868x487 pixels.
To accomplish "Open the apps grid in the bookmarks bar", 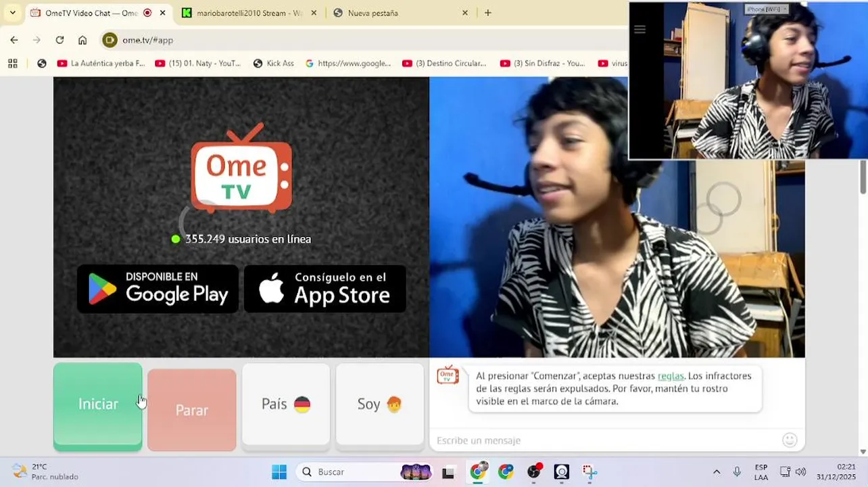I will coord(12,63).
